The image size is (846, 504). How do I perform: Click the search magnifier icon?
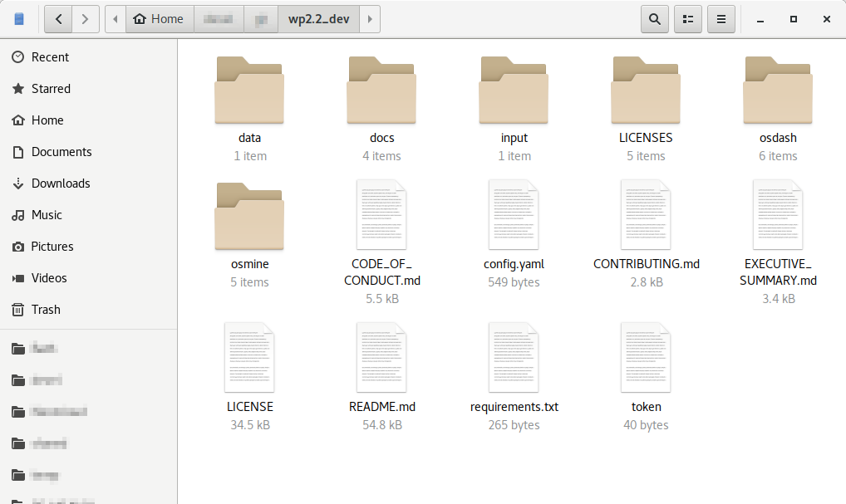(x=655, y=19)
